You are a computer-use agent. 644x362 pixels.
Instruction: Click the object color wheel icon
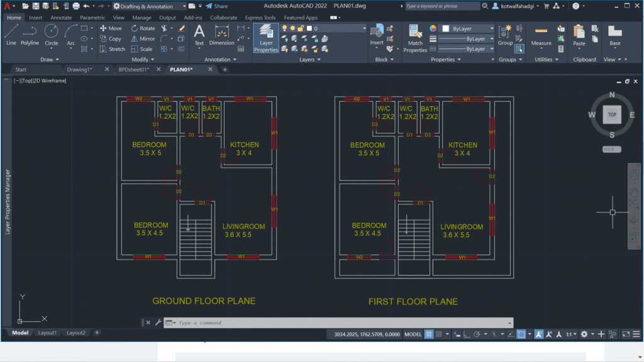click(x=433, y=28)
